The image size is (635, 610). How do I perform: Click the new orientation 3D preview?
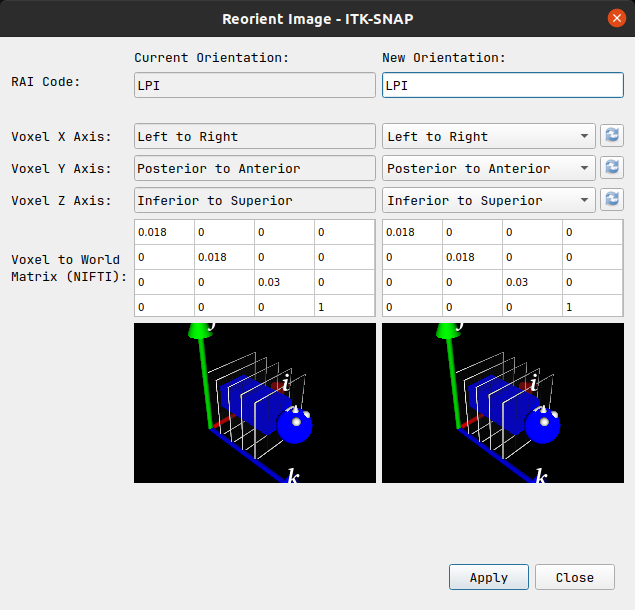click(x=503, y=403)
